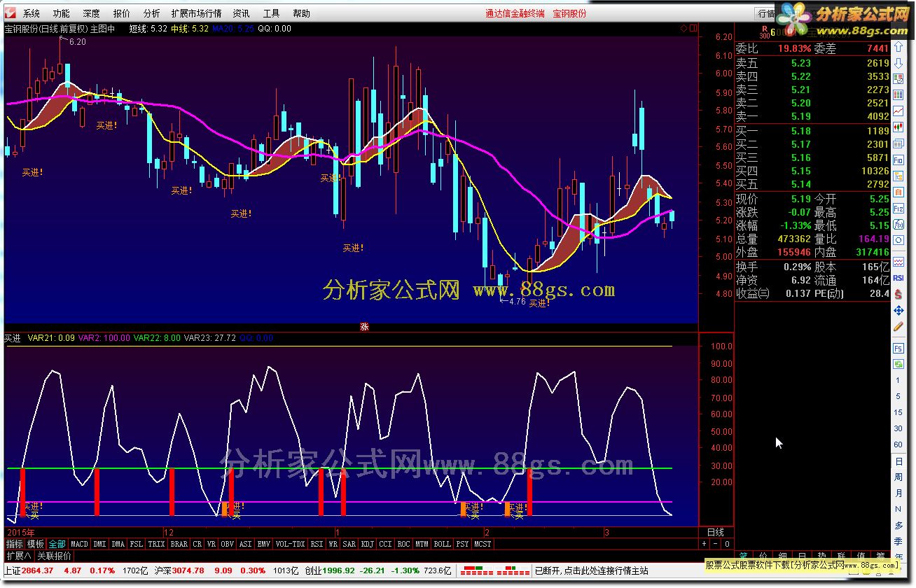
Task: Switch to the KDJ indicator tab
Action: pos(367,544)
